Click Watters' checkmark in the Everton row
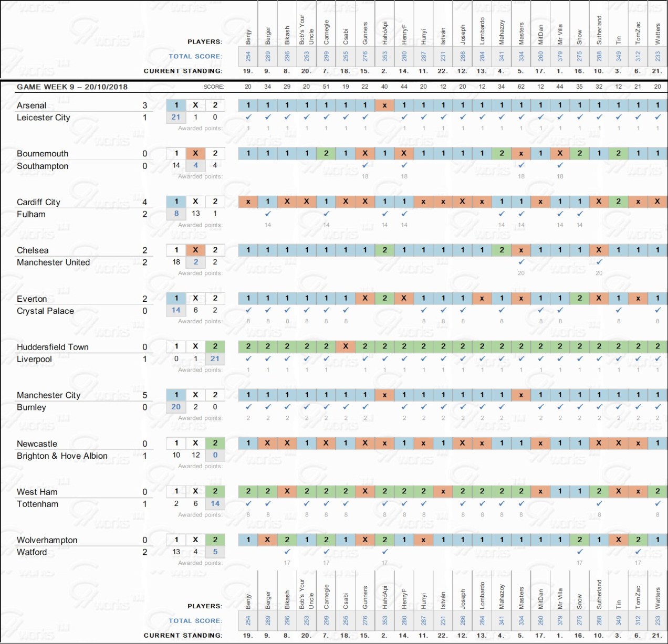Screen dimensions: 668x644 coord(657,310)
